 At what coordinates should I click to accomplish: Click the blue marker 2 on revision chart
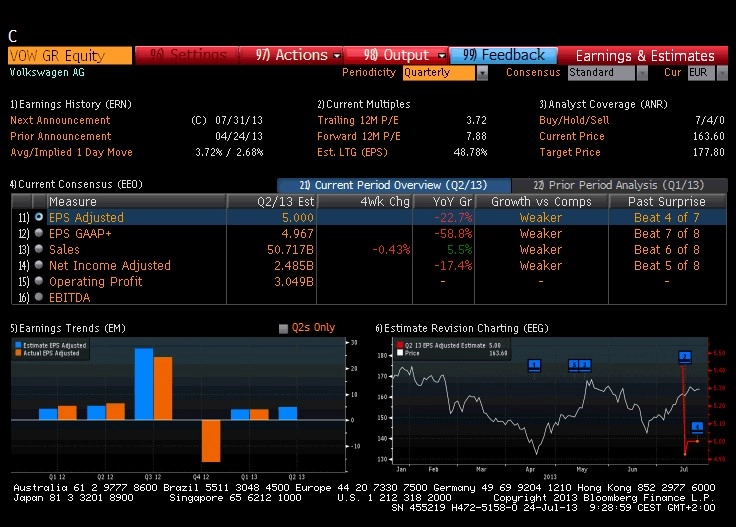pyautogui.click(x=684, y=357)
